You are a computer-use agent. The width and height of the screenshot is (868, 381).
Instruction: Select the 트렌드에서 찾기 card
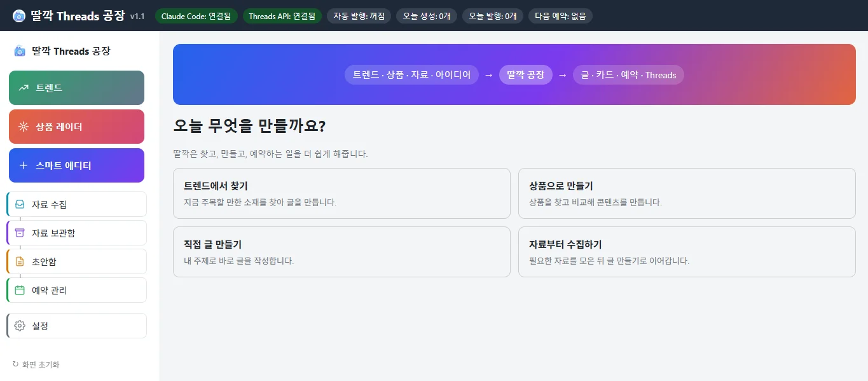(x=341, y=193)
